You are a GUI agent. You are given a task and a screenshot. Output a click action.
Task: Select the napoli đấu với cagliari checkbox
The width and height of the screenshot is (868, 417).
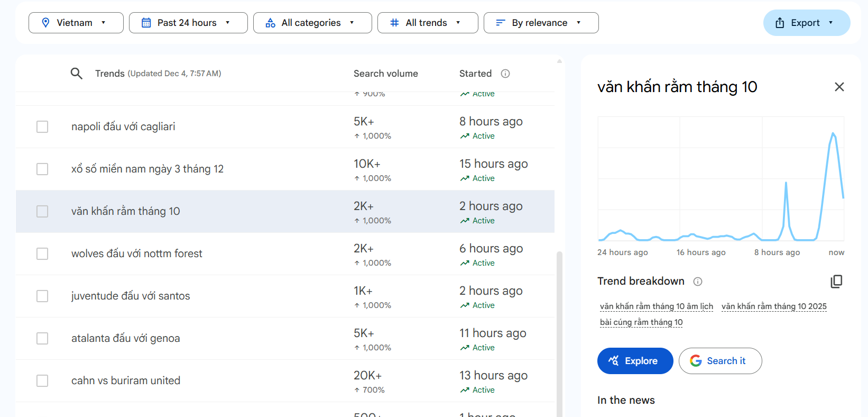pyautogui.click(x=42, y=127)
